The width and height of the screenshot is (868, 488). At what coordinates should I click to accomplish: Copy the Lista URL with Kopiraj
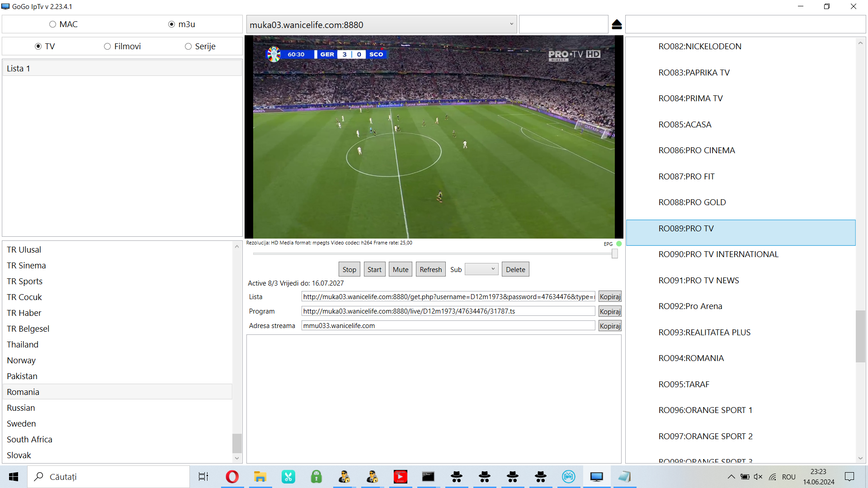(x=610, y=297)
